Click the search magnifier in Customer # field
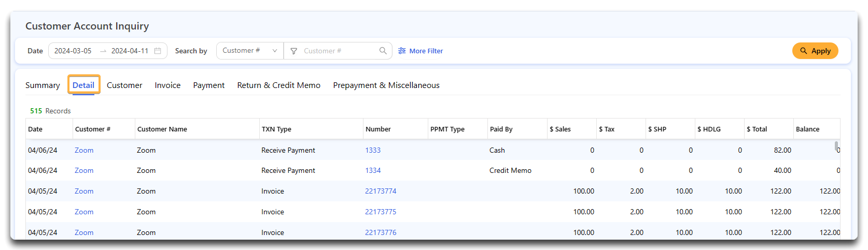The height and width of the screenshot is (250, 868). click(383, 51)
